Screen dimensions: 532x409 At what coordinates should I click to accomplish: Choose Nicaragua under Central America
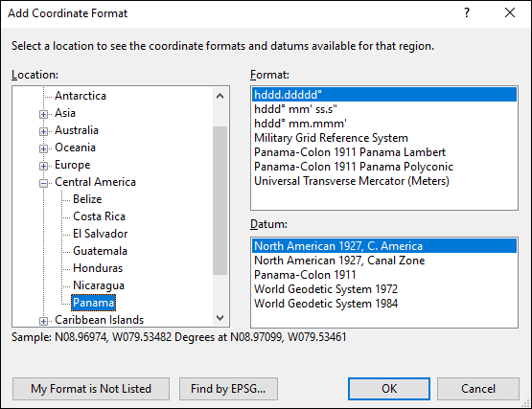point(99,285)
